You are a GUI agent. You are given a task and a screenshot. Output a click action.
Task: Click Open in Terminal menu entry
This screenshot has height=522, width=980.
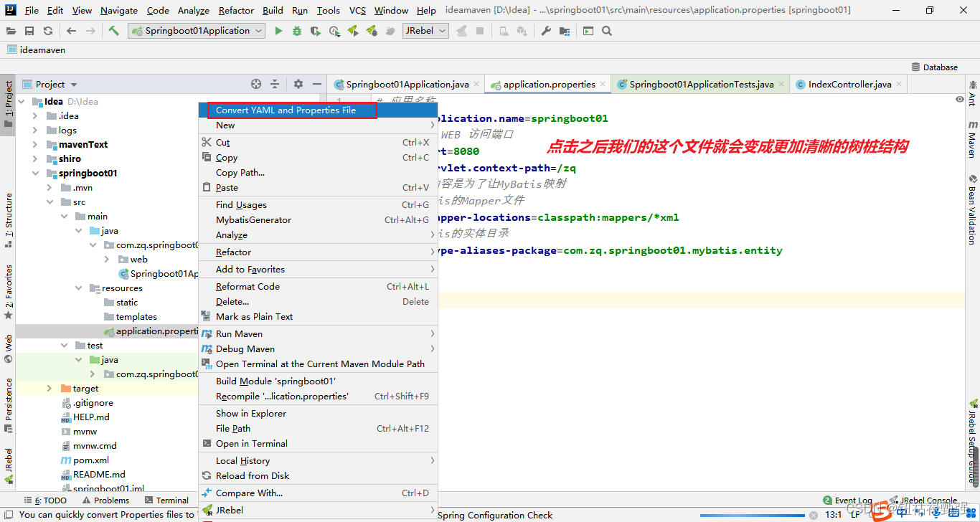pos(318,444)
